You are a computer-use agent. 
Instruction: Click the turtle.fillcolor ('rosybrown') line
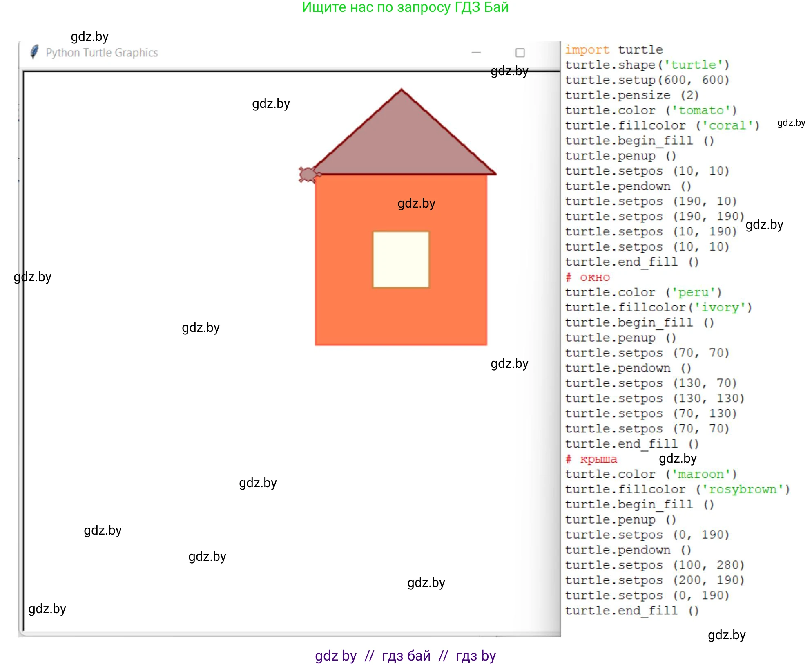tap(677, 489)
